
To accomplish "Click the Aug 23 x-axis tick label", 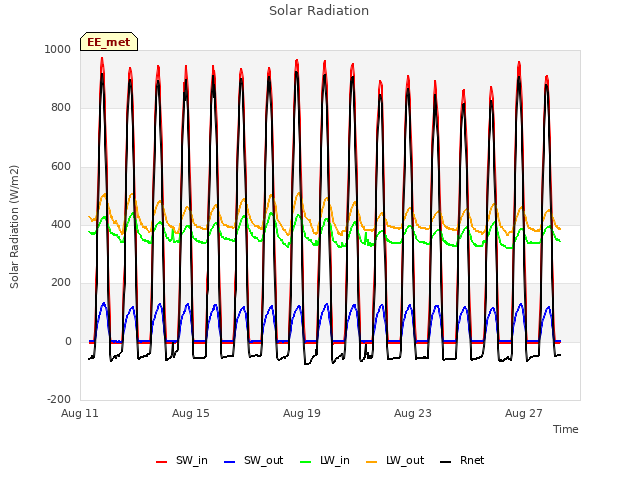I will [413, 413].
